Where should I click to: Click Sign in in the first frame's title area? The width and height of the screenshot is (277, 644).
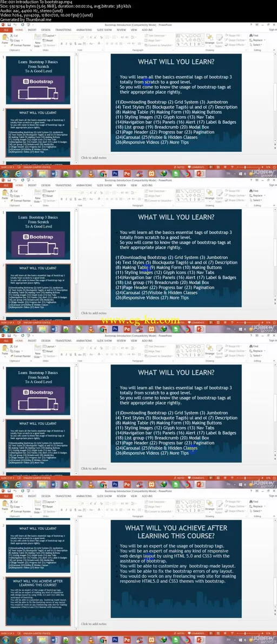tap(273, 30)
